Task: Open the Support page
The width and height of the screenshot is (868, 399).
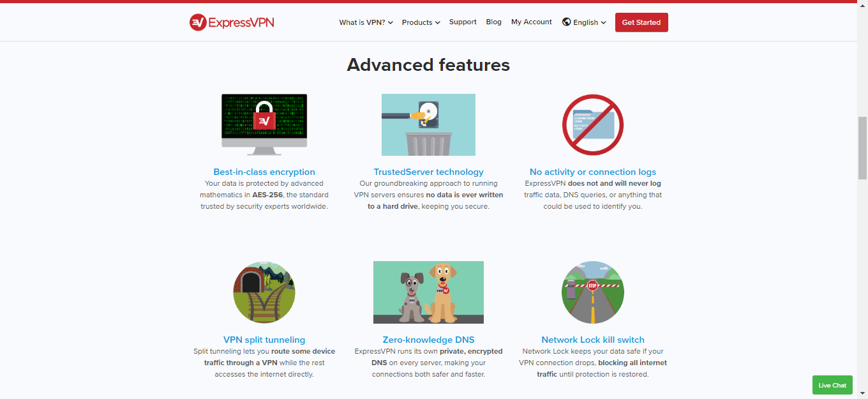Action: 463,22
